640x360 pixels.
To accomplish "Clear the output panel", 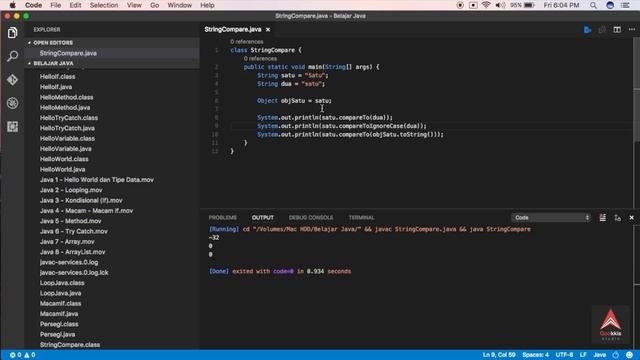I will (602, 218).
